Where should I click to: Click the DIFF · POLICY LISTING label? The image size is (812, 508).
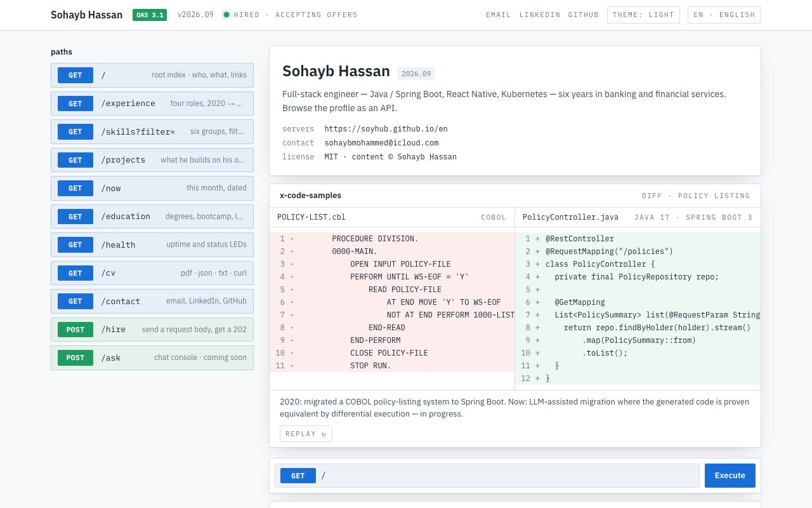pyautogui.click(x=696, y=196)
